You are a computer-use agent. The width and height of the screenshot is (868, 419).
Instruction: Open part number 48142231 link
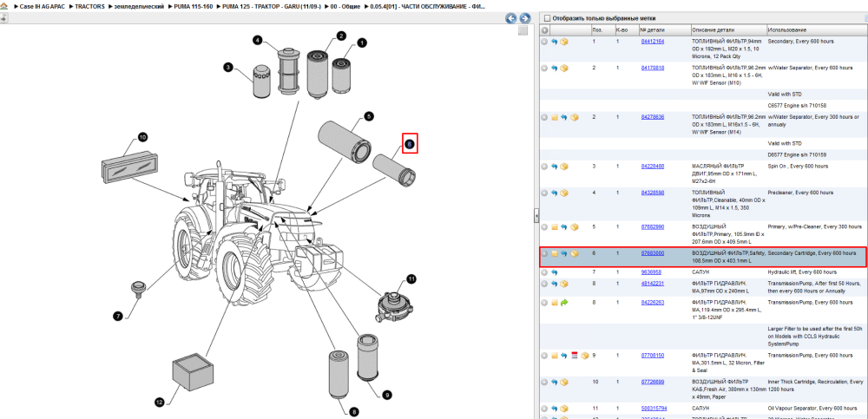pos(653,284)
